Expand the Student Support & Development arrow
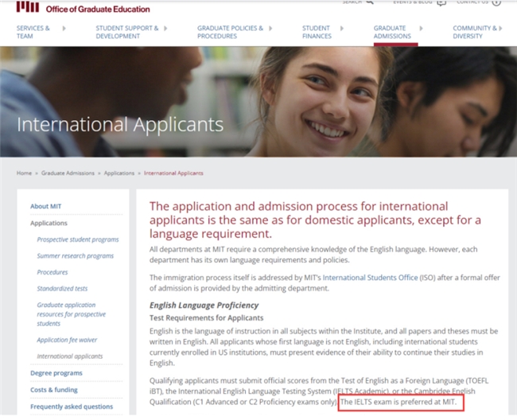The height and width of the screenshot is (420, 517). [165, 29]
